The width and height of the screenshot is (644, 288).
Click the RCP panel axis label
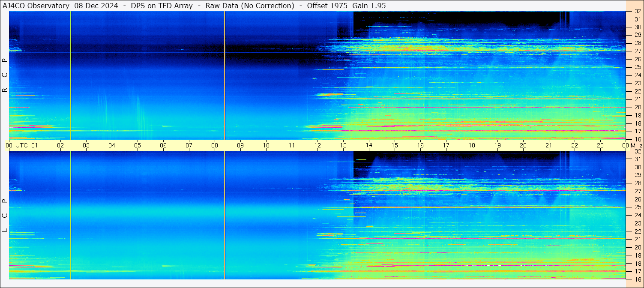[5, 75]
